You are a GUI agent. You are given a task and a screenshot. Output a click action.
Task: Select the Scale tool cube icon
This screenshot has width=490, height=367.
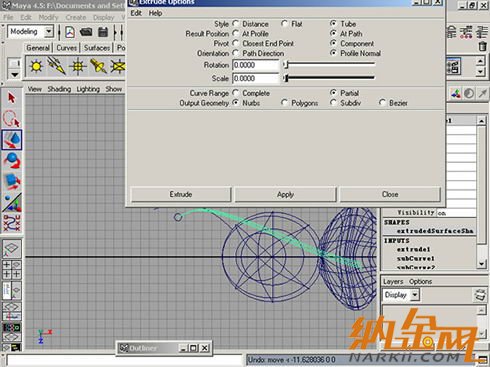tap(12, 181)
